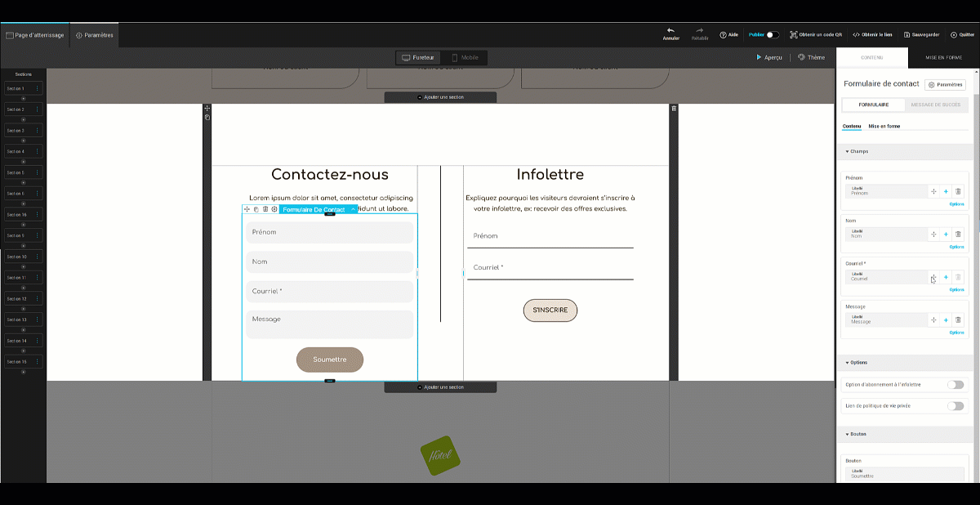Delete the section using its trash icon

[674, 109]
